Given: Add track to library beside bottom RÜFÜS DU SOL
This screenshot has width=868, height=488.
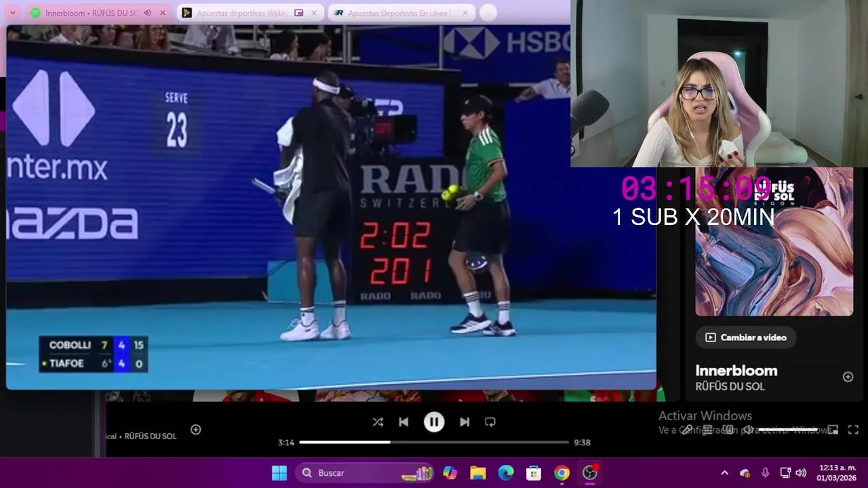Looking at the screenshot, I should (196, 430).
